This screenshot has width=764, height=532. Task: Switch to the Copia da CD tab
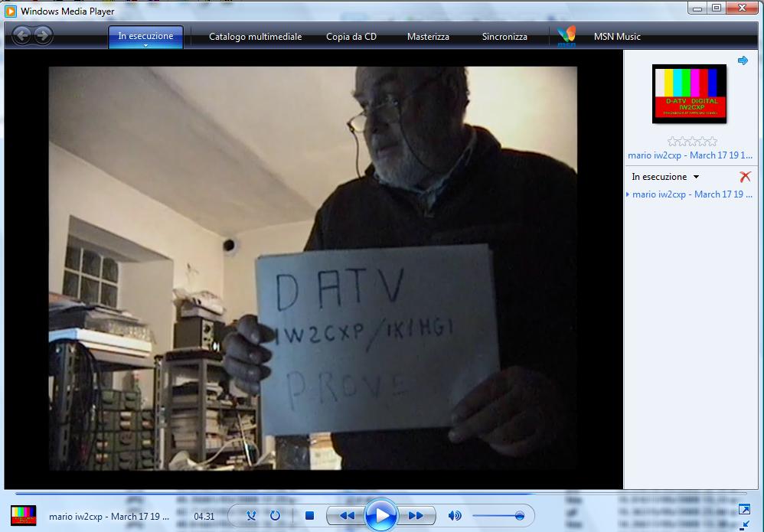(351, 37)
